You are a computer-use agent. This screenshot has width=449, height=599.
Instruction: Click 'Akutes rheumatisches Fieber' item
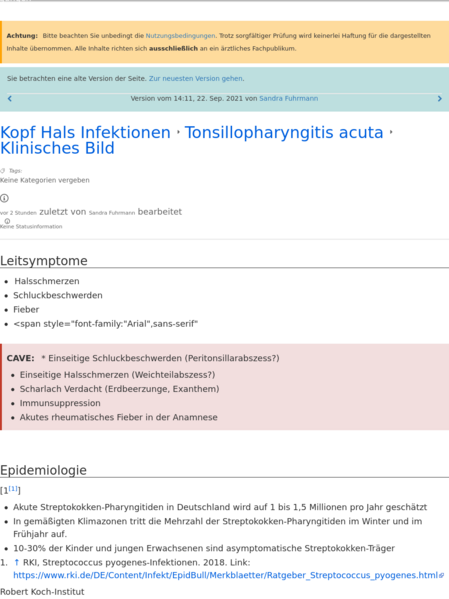tap(118, 417)
